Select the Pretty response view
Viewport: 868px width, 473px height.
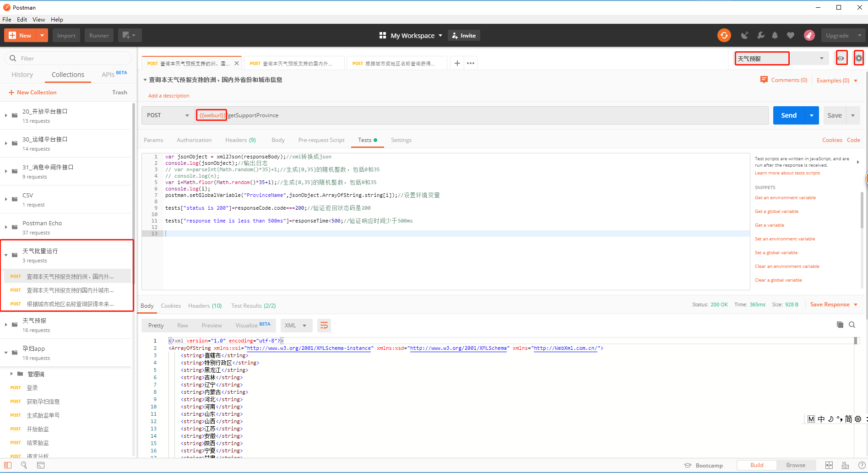156,326
